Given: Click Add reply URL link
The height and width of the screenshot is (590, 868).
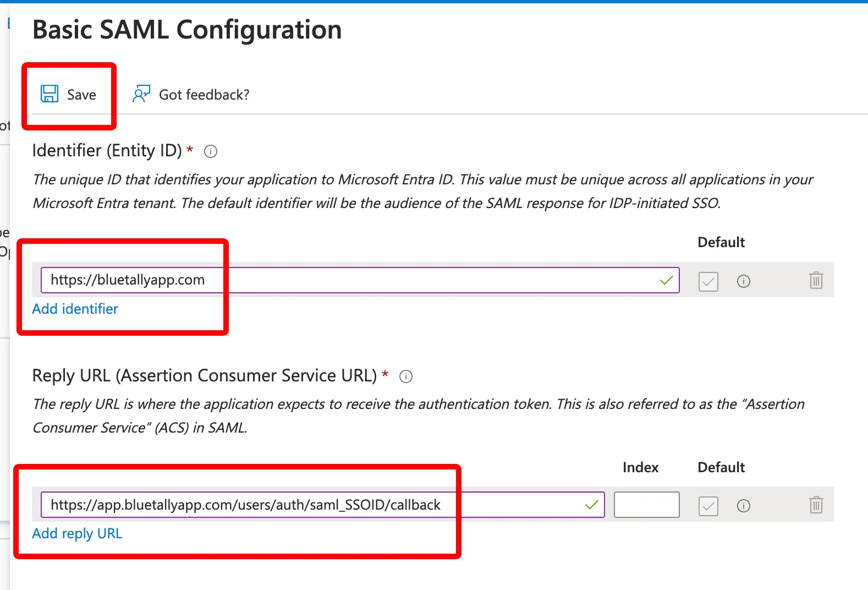Looking at the screenshot, I should click(x=77, y=533).
